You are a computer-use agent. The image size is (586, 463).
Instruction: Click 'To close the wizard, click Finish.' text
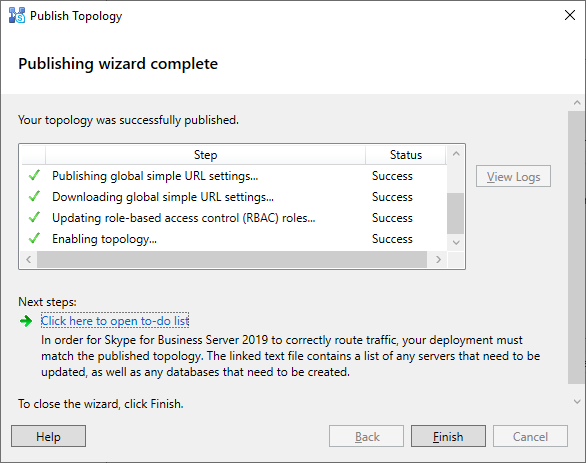pos(101,404)
